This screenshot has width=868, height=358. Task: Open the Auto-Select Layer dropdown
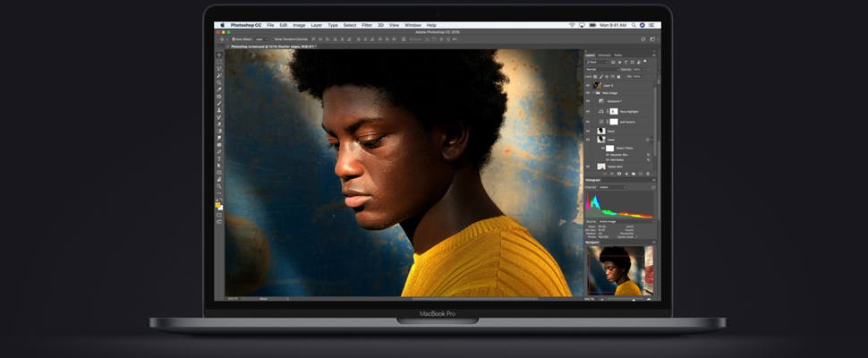[x=261, y=39]
